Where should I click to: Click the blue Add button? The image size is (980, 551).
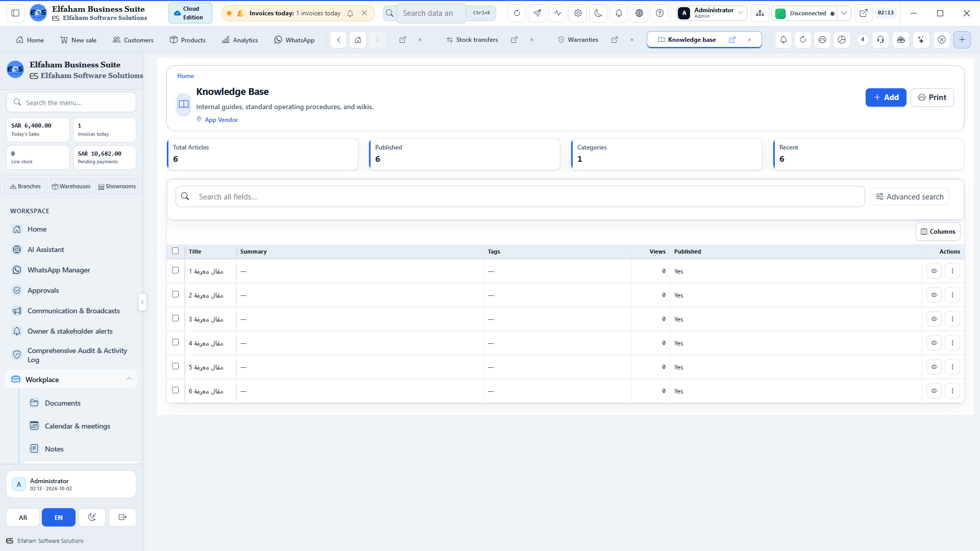tap(886, 97)
